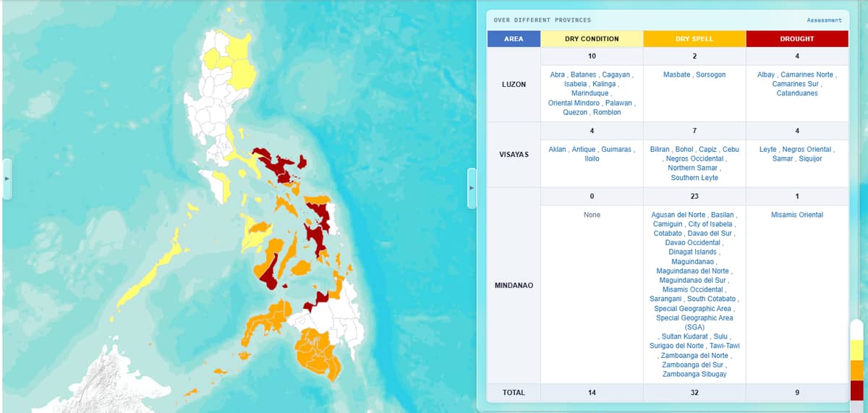Expand the left edge side panel handle
Image resolution: width=868 pixels, height=413 pixels.
pos(7,179)
